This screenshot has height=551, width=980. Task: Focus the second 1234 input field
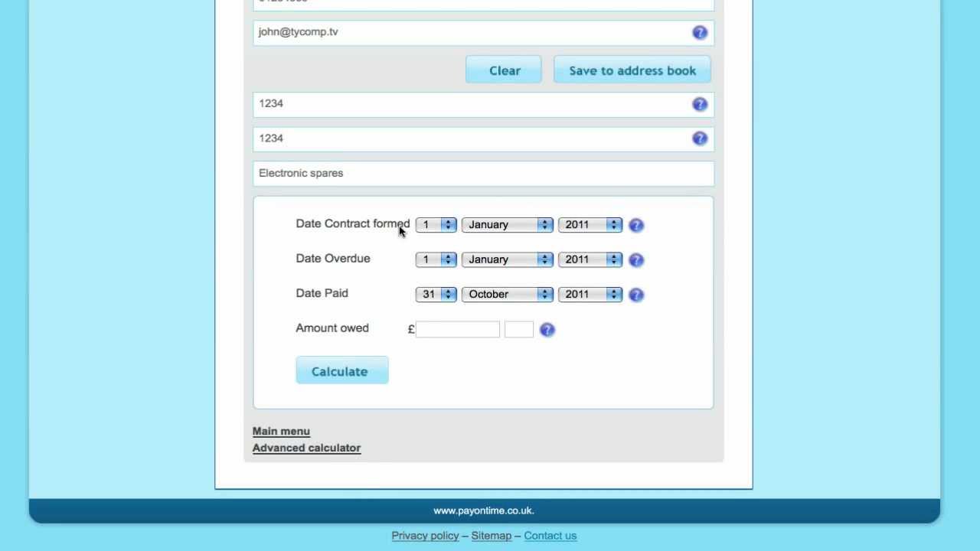coord(483,139)
